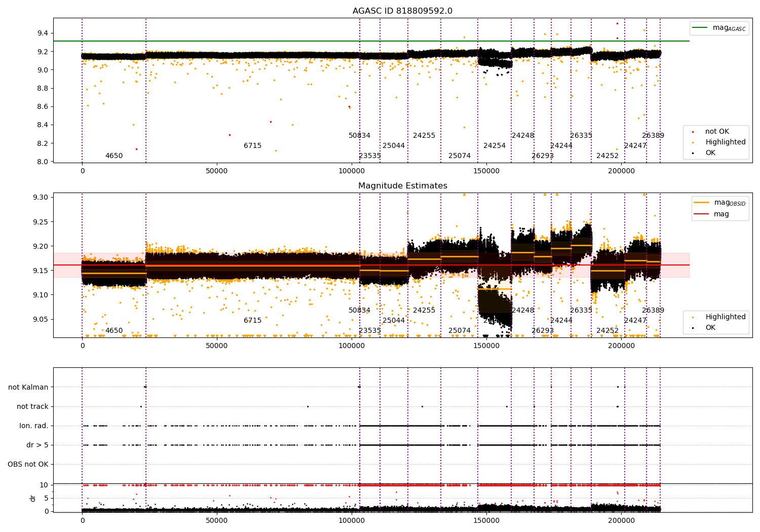Click OBSID label 50834 in the middle plot
Viewport: 760px width, 532px height.
[x=360, y=311]
